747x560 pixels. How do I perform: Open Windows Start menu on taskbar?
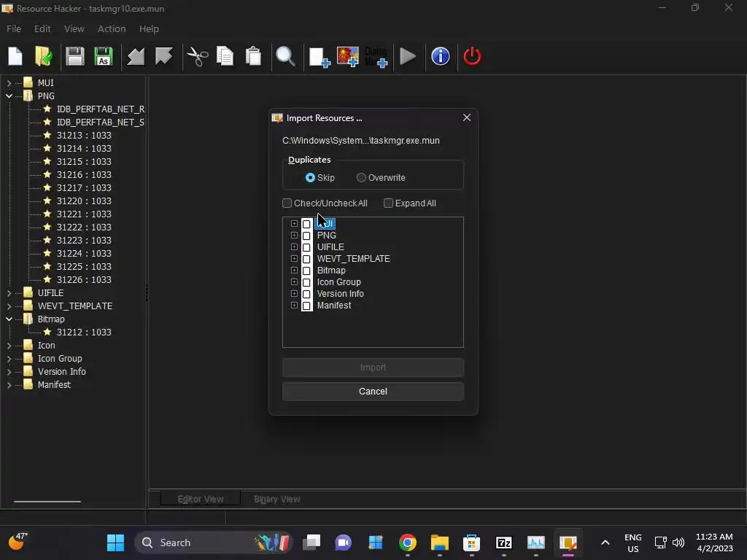(115, 542)
